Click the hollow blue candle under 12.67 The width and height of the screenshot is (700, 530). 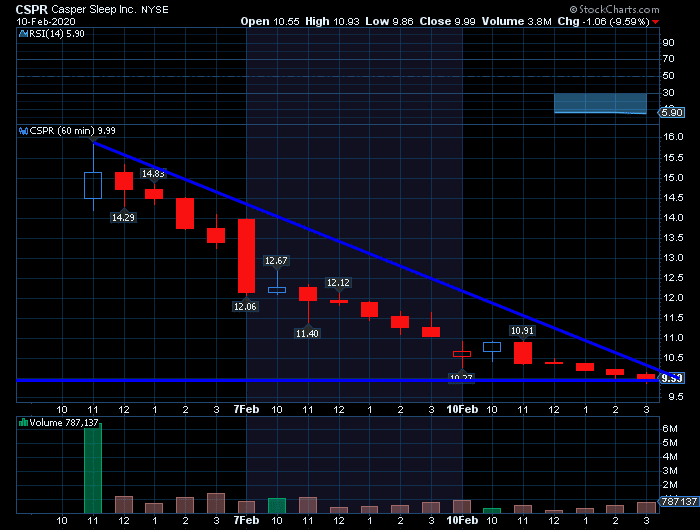pos(277,290)
